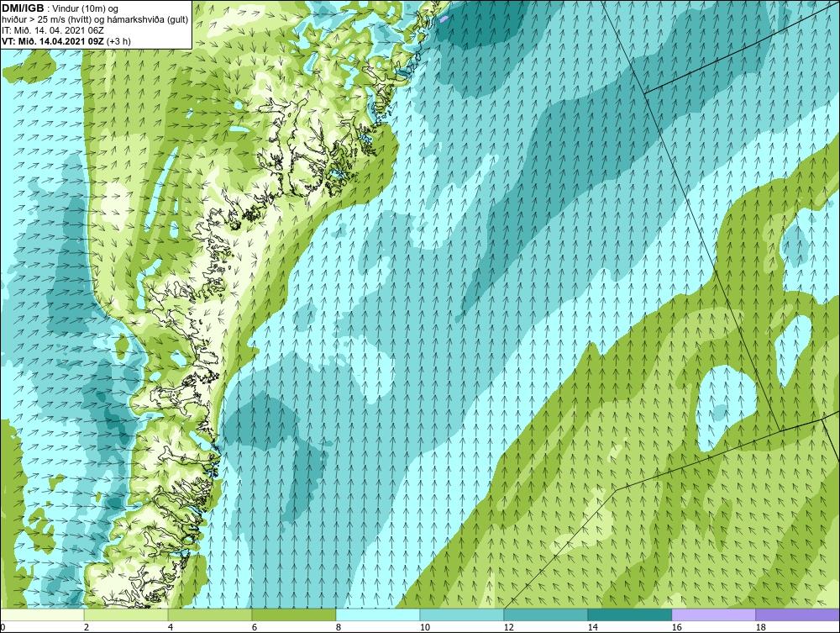Click the "(+3 h)" forecast offset text

pos(119,40)
